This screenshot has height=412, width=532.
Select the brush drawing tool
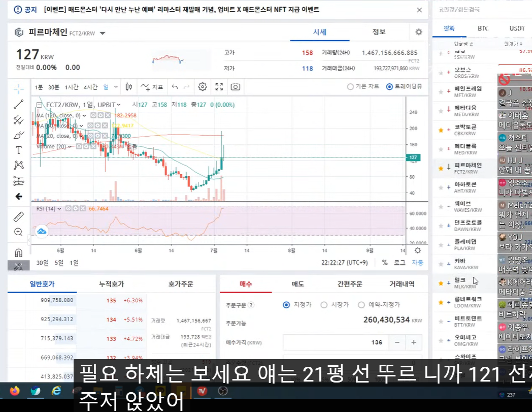click(x=19, y=135)
